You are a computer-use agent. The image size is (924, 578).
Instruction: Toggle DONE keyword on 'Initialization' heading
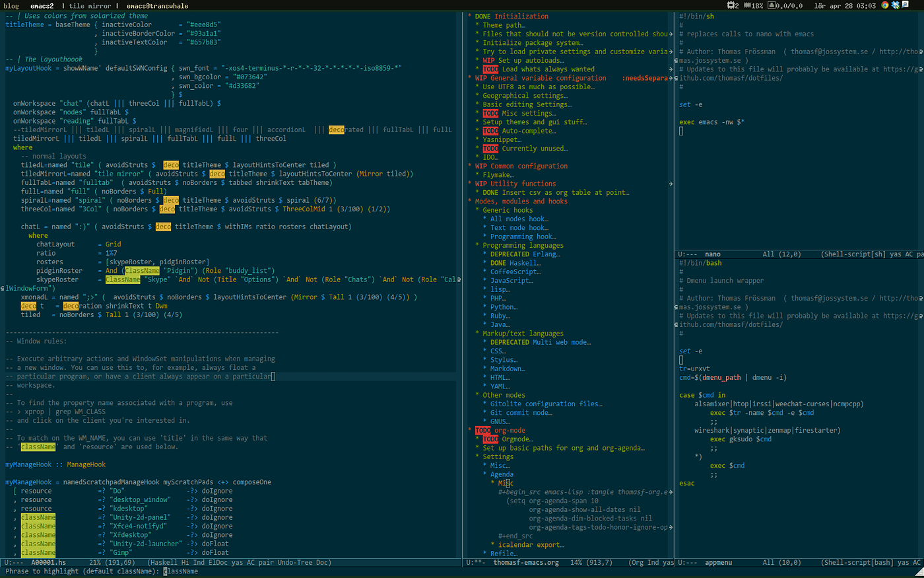pyautogui.click(x=484, y=16)
